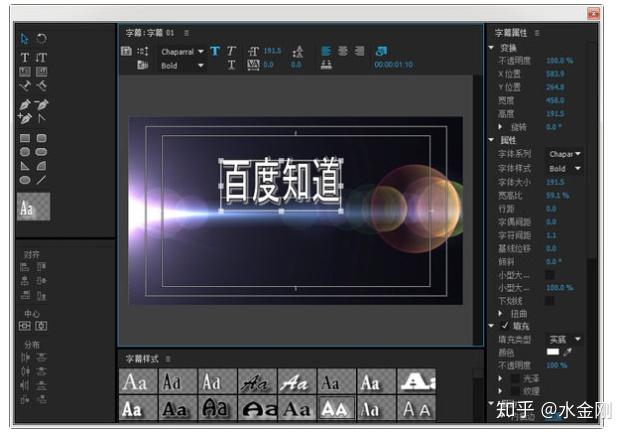The image size is (629, 437).
Task: Click the 00:00:01:10 timecode
Action: click(x=394, y=65)
